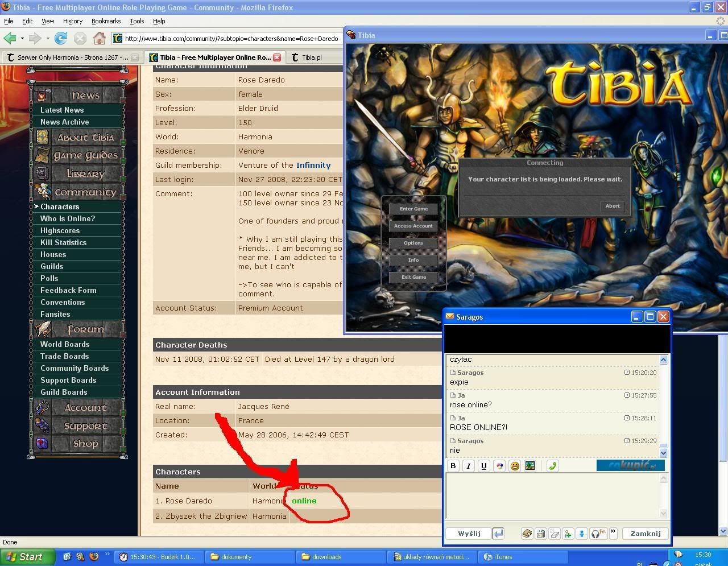Viewport: 728px width, 566px height.
Task: Expand the Library sidebar section
Action: [x=78, y=173]
